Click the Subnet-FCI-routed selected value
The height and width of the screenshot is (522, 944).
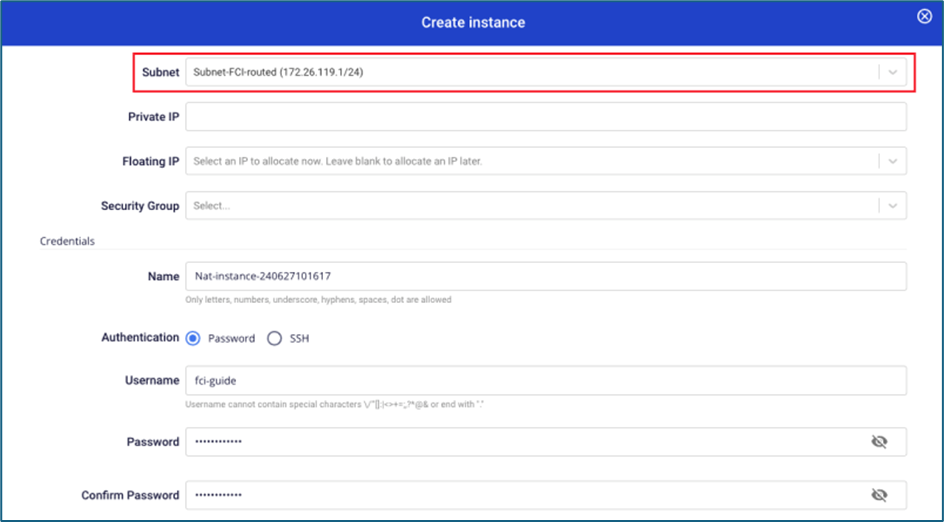pyautogui.click(x=286, y=72)
